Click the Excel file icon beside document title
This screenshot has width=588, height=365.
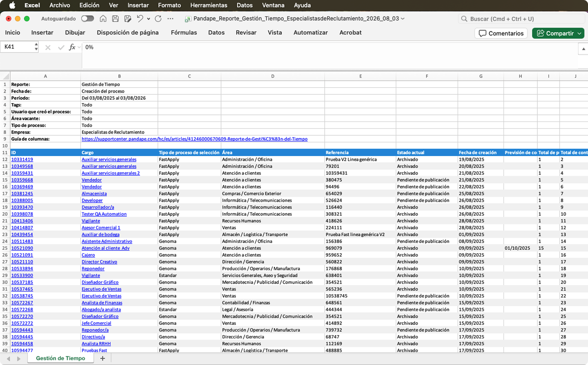[188, 19]
